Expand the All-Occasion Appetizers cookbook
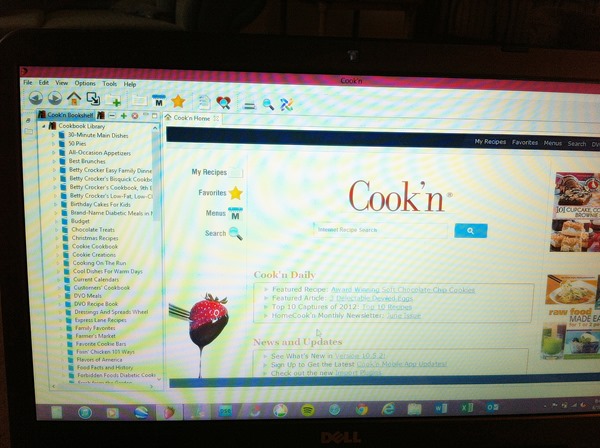The width and height of the screenshot is (600, 448). click(54, 152)
